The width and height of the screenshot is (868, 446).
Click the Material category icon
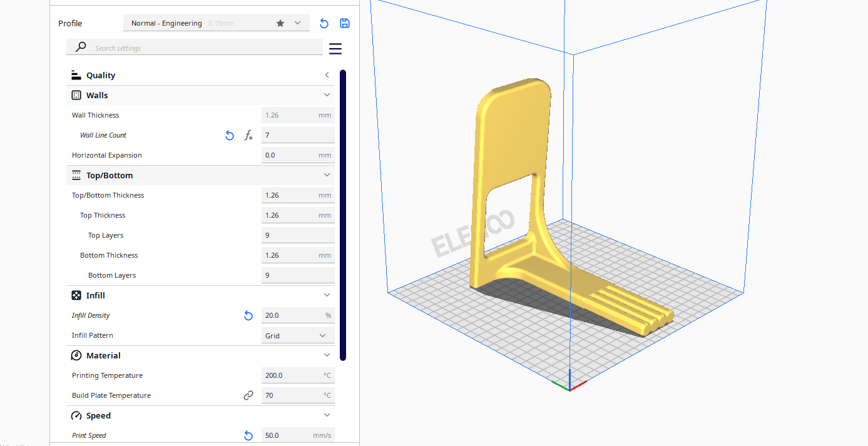(x=76, y=355)
